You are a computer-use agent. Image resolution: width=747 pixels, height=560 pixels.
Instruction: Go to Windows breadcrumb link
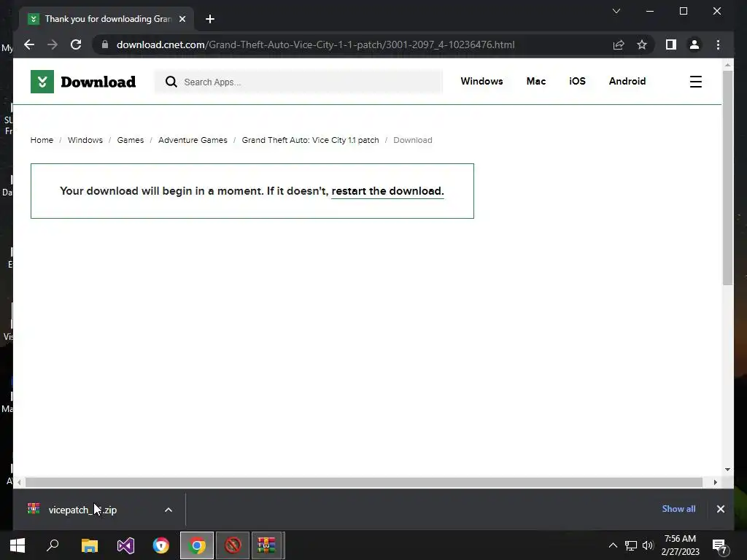tap(85, 140)
